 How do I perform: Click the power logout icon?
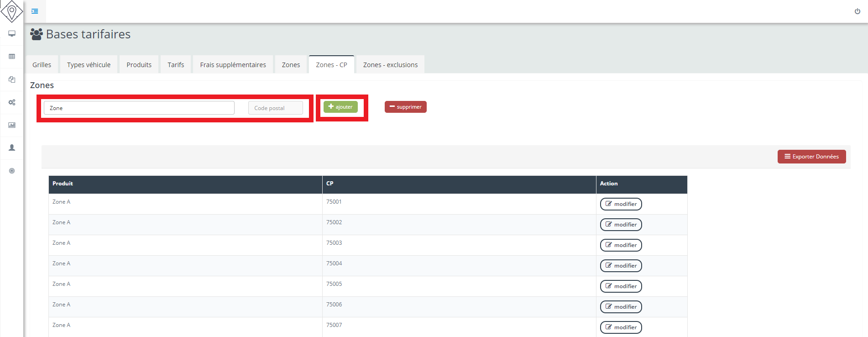pyautogui.click(x=857, y=11)
